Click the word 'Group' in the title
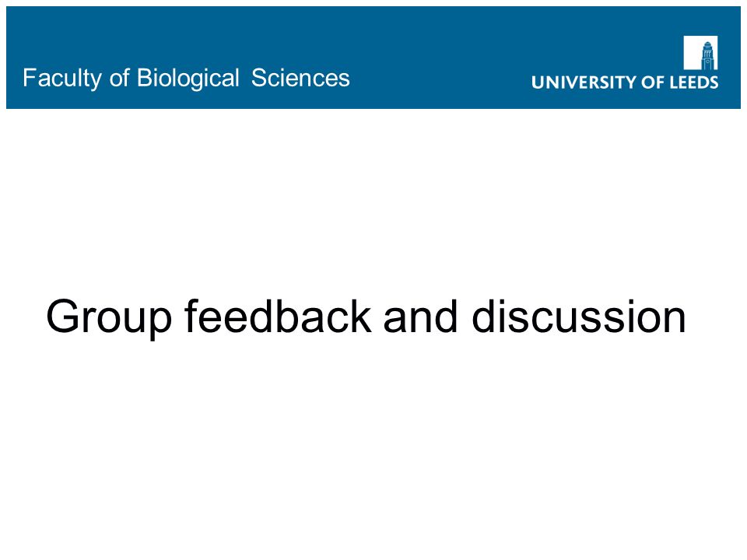This screenshot has width=747, height=560. [x=109, y=318]
